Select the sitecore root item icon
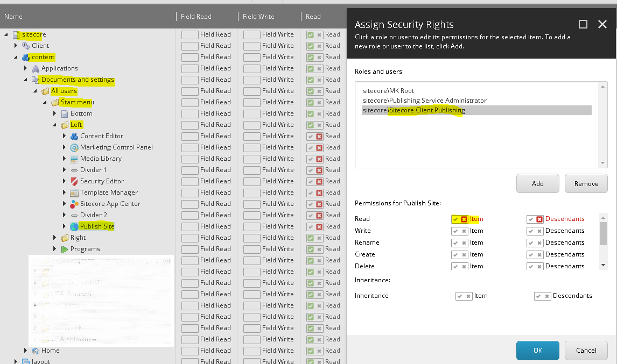Screen dimensions: 617x364 (16, 35)
